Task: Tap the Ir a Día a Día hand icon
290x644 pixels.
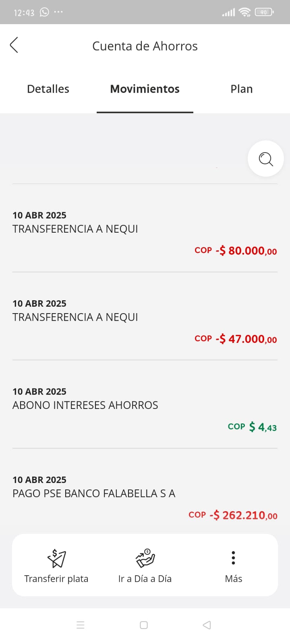Action: coord(145,558)
